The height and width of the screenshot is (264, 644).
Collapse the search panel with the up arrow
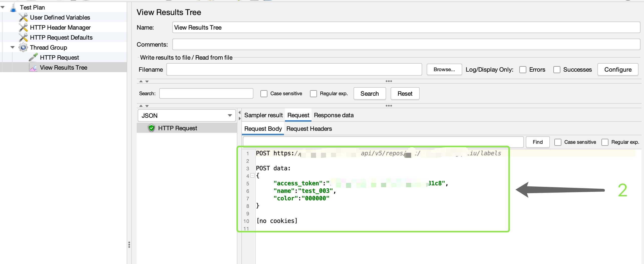point(141,106)
